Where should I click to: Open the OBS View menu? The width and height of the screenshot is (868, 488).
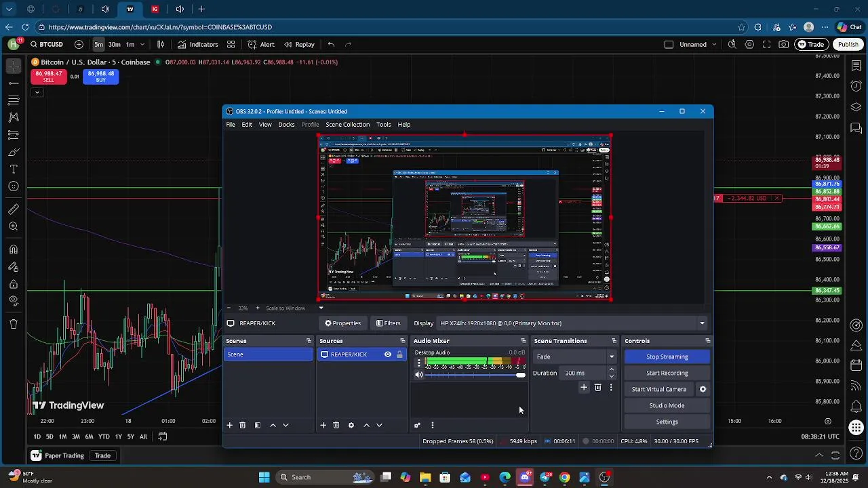[x=265, y=125]
